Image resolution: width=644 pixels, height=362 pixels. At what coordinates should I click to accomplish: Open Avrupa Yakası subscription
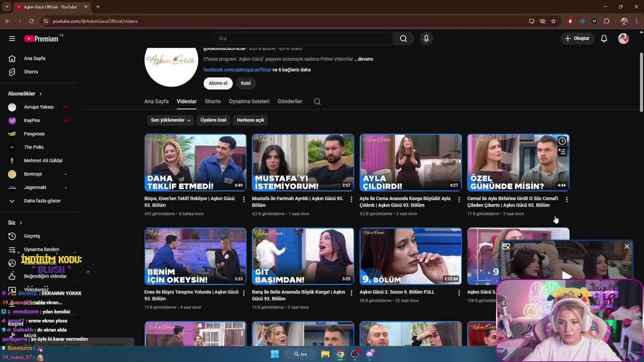point(39,107)
